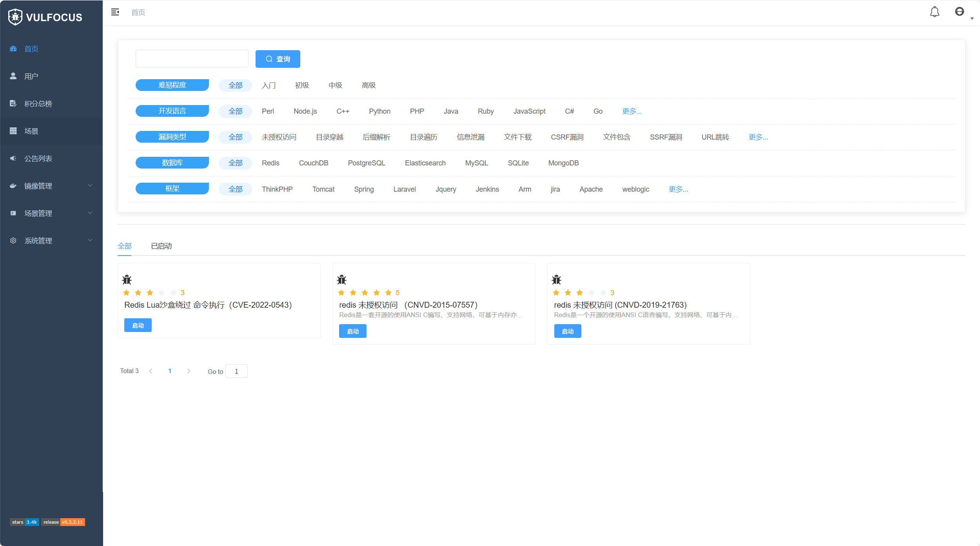The image size is (980, 546).
Task: Open 场景 from the sidebar
Action: 31,131
